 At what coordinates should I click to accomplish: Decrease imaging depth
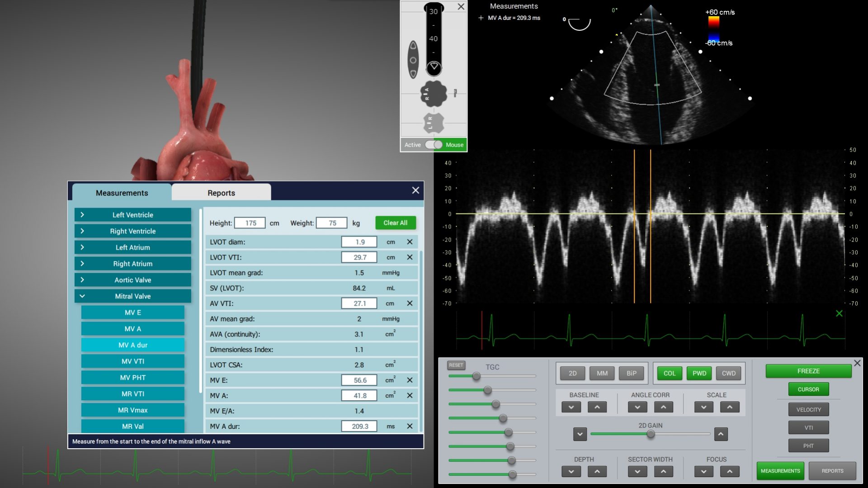(571, 471)
